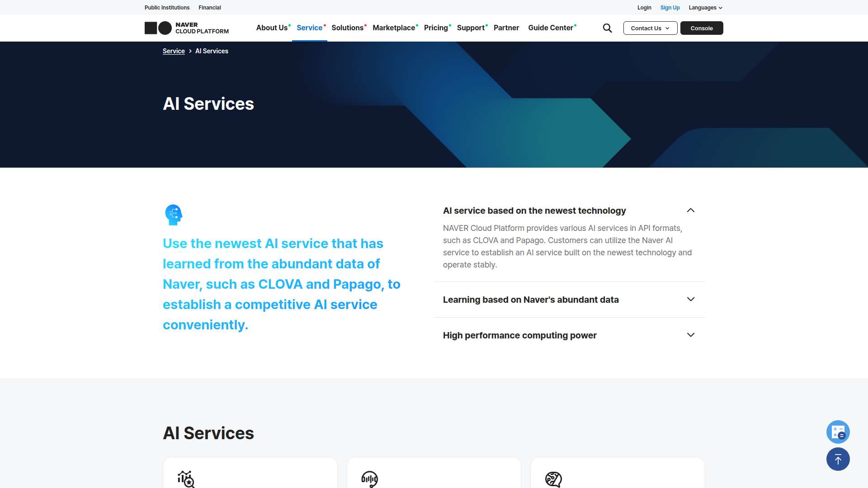Collapse the 'AI service based on the newest technology' section
The width and height of the screenshot is (868, 488).
click(569, 211)
